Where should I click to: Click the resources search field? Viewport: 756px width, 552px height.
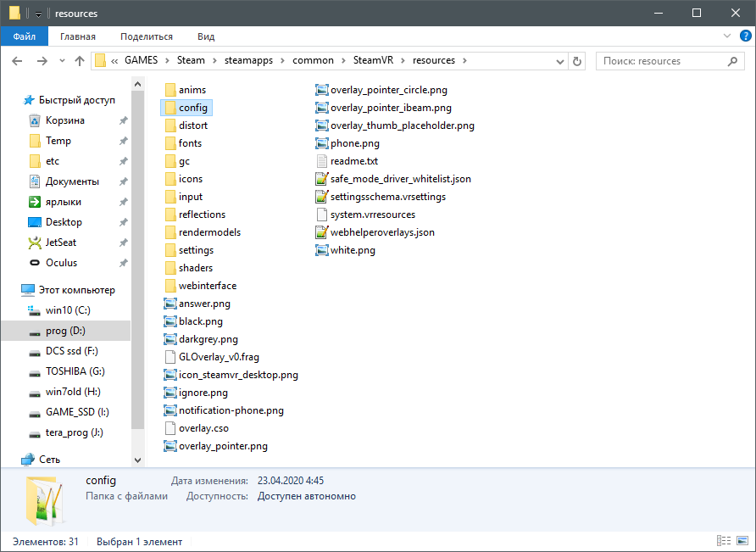tap(661, 61)
